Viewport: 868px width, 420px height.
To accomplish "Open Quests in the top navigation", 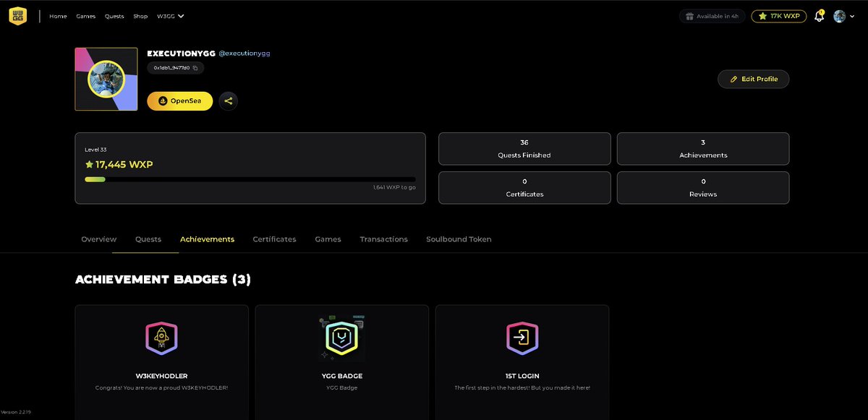I will point(114,16).
